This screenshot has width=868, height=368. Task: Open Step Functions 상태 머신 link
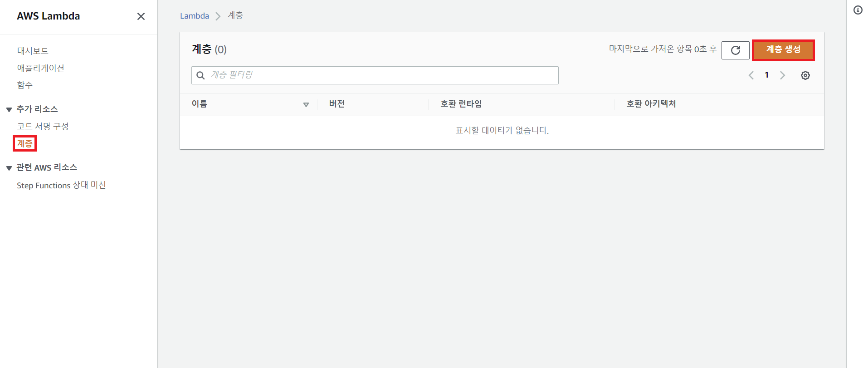tap(61, 185)
